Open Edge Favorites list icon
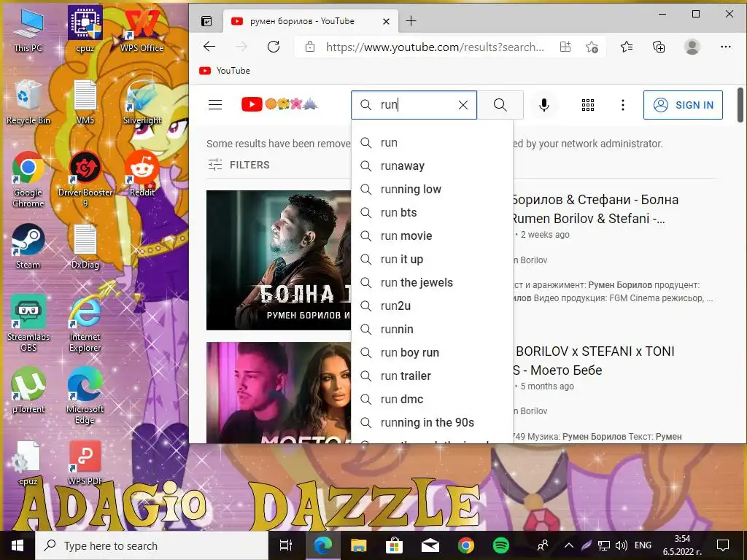747x560 pixels. pos(627,47)
